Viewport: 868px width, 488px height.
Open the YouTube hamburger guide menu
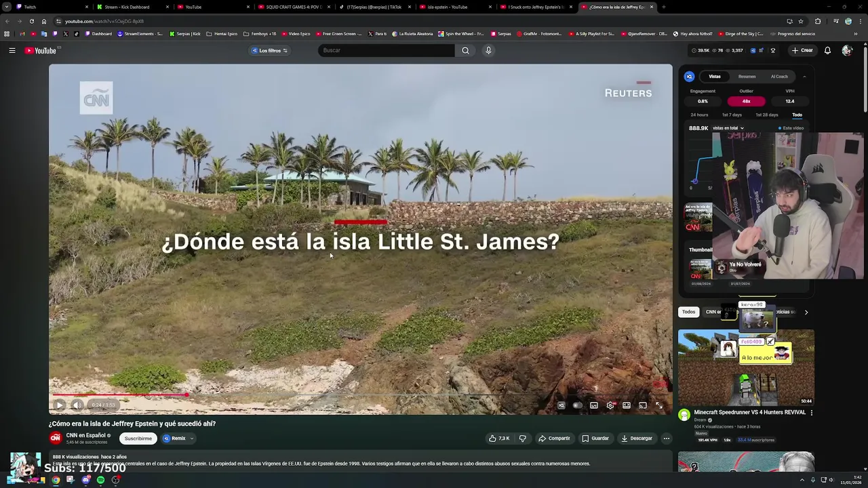coord(12,50)
